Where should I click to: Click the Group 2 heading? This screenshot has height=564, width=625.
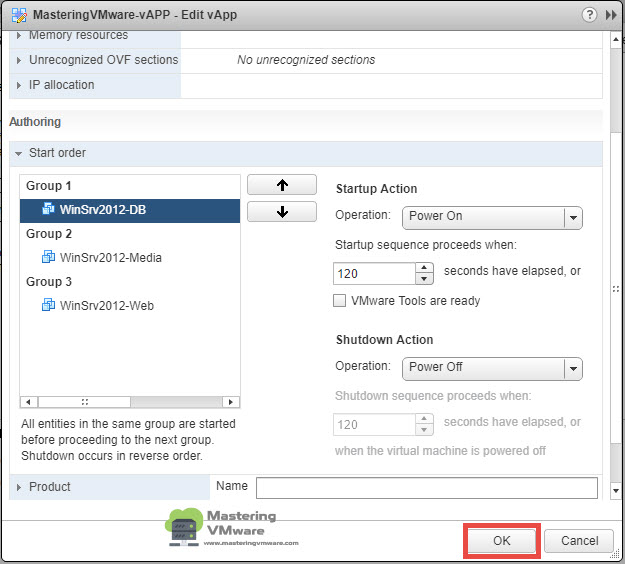click(49, 234)
